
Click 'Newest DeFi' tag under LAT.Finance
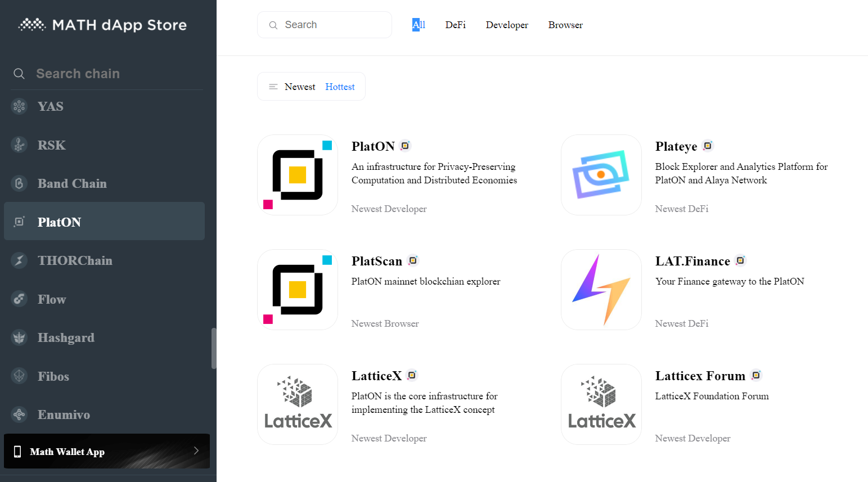(682, 323)
